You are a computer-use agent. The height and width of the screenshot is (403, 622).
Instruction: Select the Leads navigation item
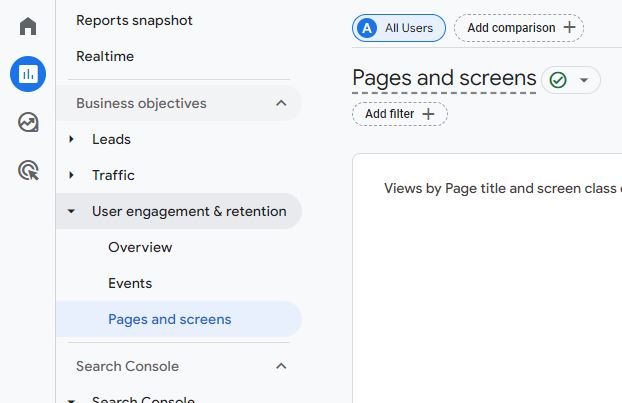pyautogui.click(x=111, y=139)
